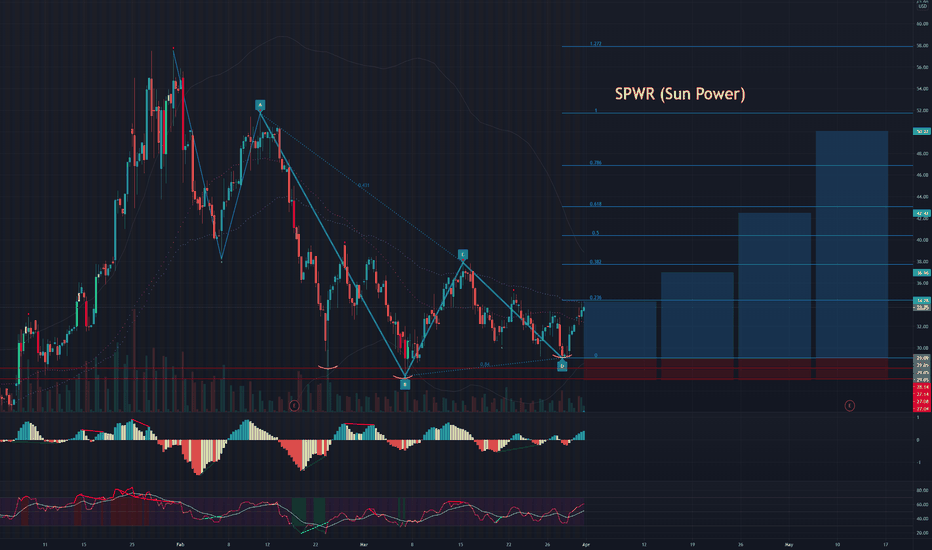The width and height of the screenshot is (932, 550).
Task: Click the 58.00 price axis label
Action: (x=922, y=46)
